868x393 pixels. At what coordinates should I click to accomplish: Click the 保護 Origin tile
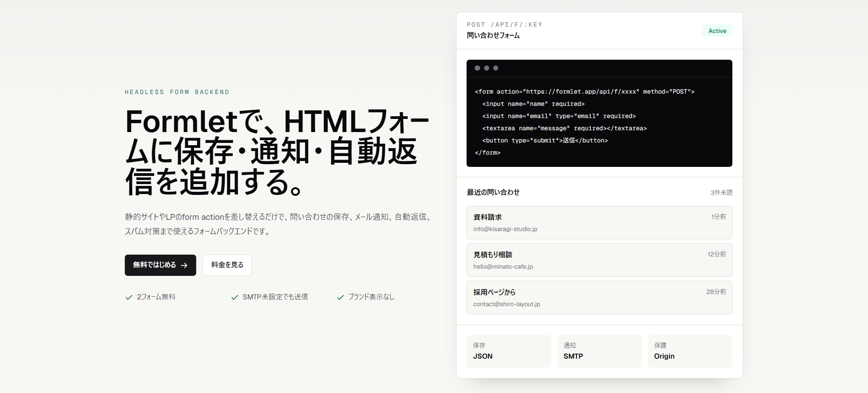[x=690, y=351]
